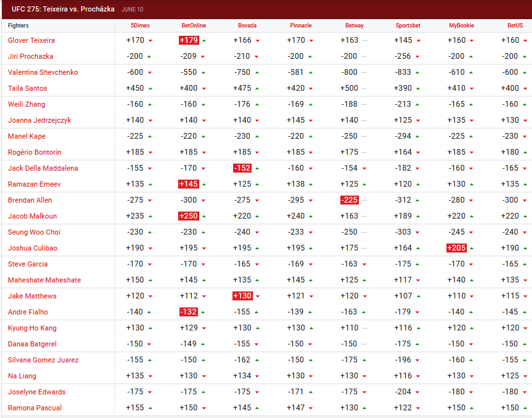Open Glover Teixeira's fighter page

[x=31, y=40]
